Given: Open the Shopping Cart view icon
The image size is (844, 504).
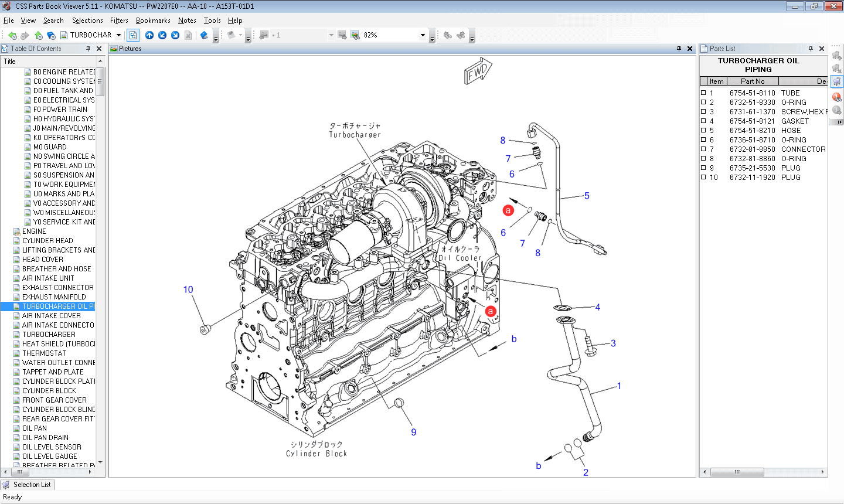Looking at the screenshot, I should pyautogui.click(x=837, y=81).
